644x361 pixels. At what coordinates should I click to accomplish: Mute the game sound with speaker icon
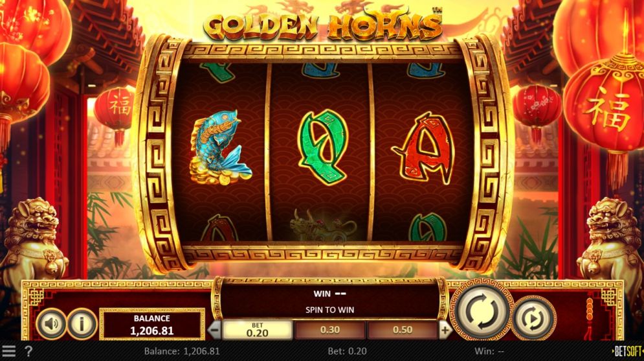coord(51,324)
